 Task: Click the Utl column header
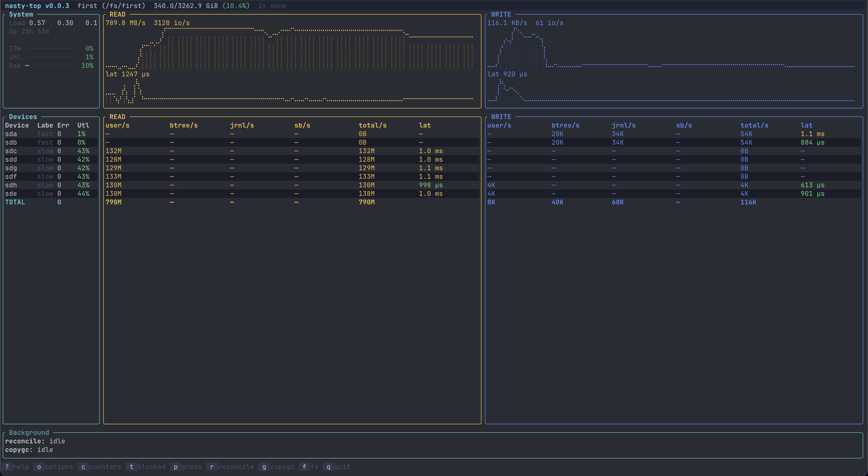point(83,125)
